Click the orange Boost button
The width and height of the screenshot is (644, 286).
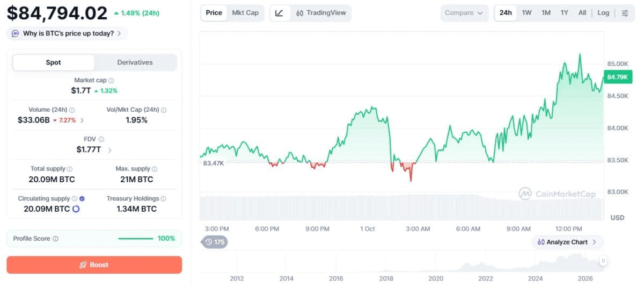click(x=94, y=265)
